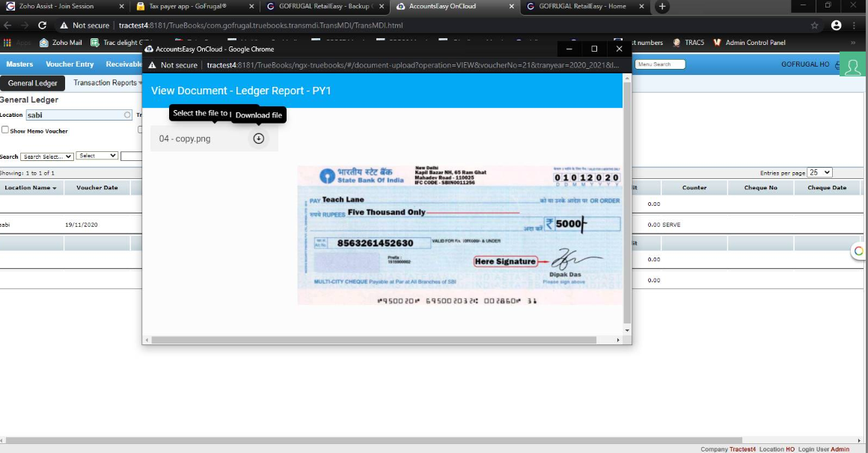Open the Search Select dropdown

[46, 156]
